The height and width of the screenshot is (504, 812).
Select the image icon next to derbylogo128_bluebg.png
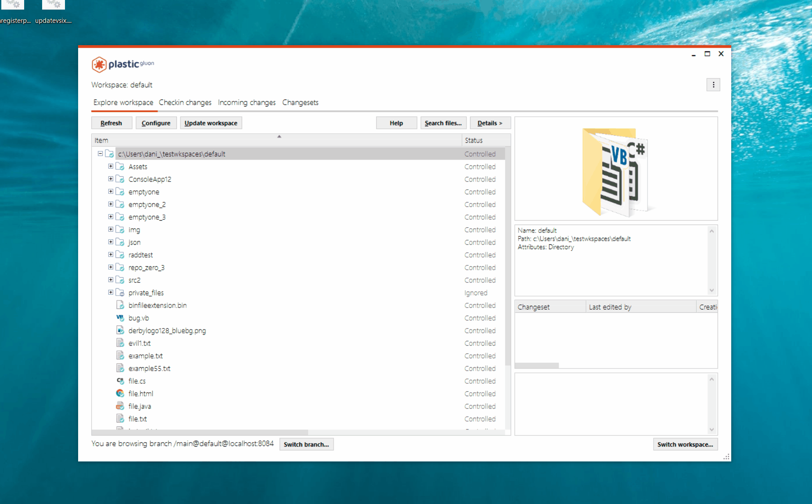click(x=120, y=330)
